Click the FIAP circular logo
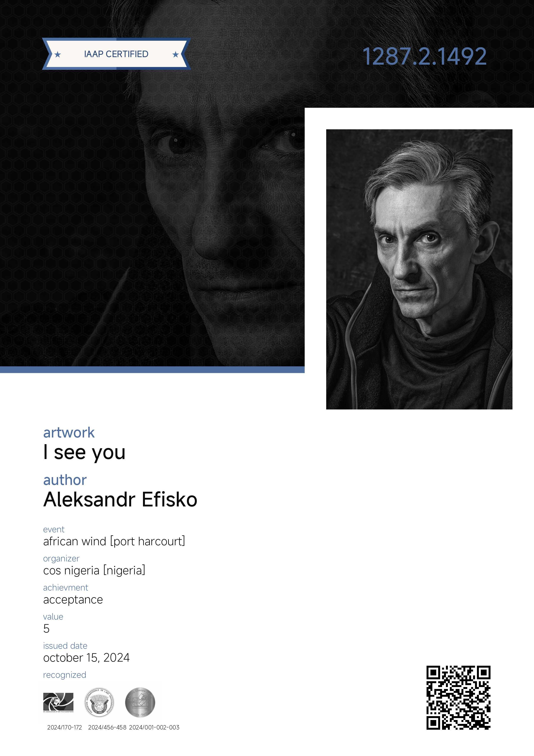 tap(99, 702)
